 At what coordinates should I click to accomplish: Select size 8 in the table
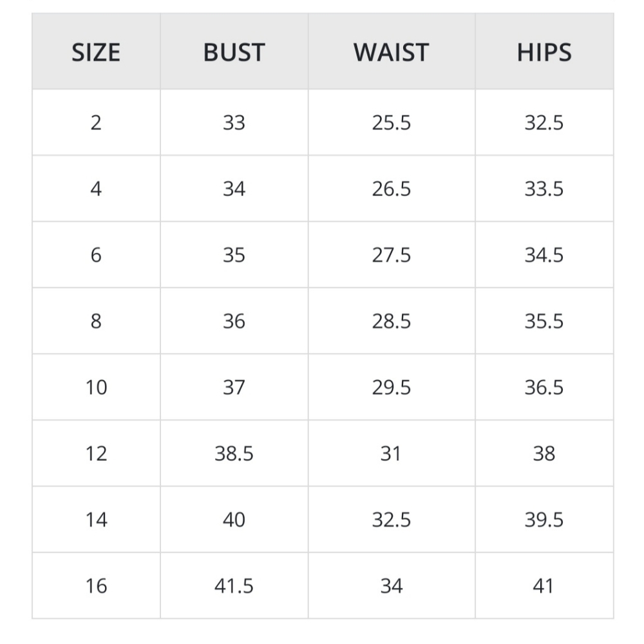[x=96, y=321]
